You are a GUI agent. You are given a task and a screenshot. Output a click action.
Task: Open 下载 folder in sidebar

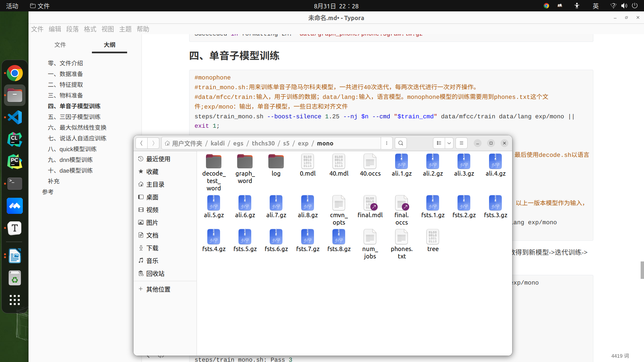[x=164, y=248]
